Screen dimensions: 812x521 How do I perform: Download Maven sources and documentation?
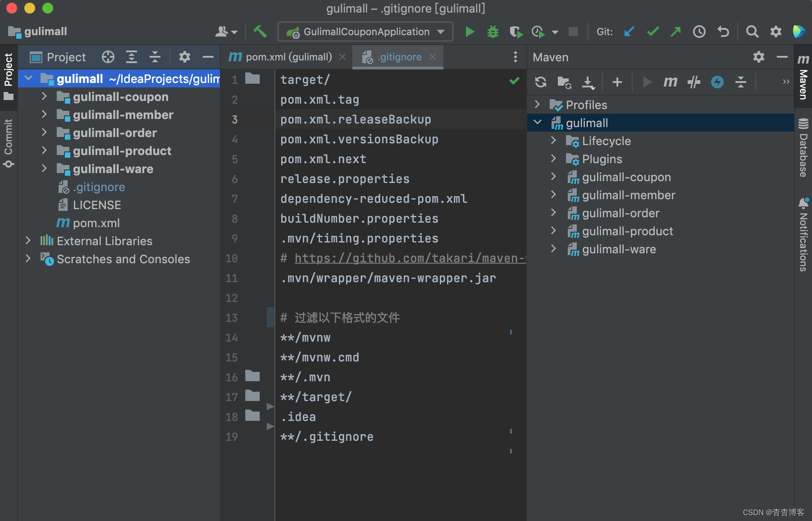tap(588, 82)
